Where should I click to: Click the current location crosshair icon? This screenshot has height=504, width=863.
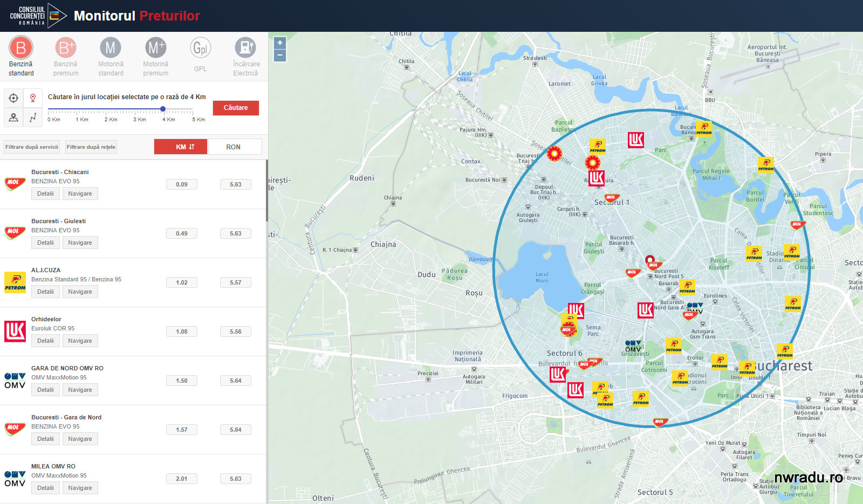coord(13,98)
